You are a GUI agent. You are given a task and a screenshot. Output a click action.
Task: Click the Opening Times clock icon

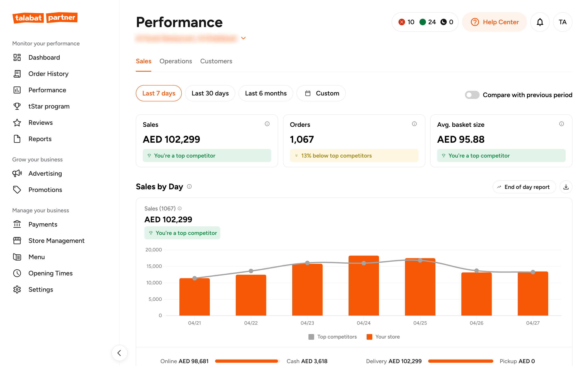[x=17, y=273]
